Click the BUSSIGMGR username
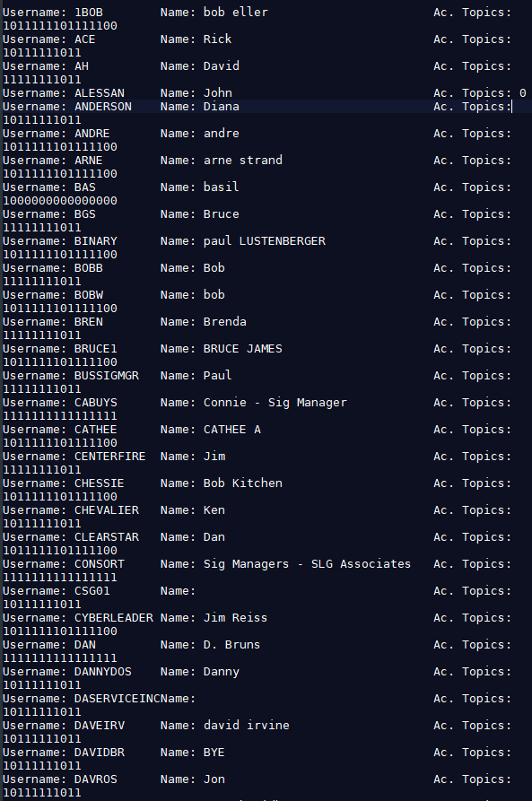This screenshot has width=532, height=801. coord(106,376)
